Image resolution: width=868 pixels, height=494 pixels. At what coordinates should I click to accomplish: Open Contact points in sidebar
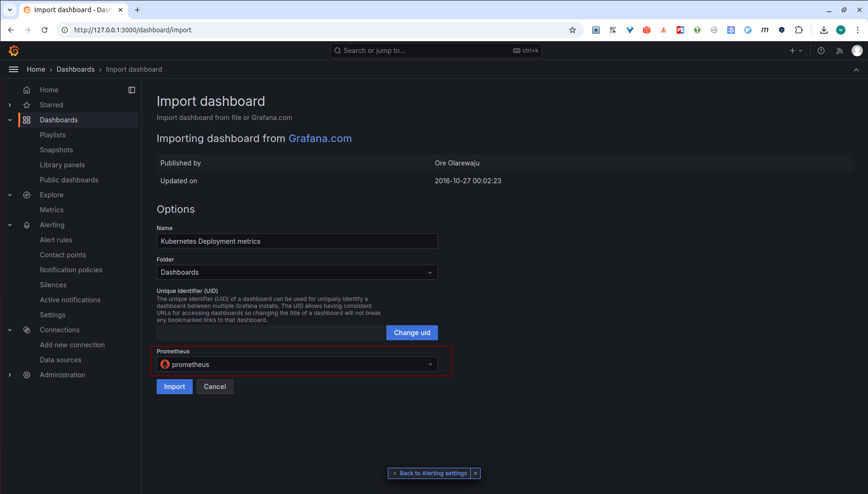[x=63, y=255]
